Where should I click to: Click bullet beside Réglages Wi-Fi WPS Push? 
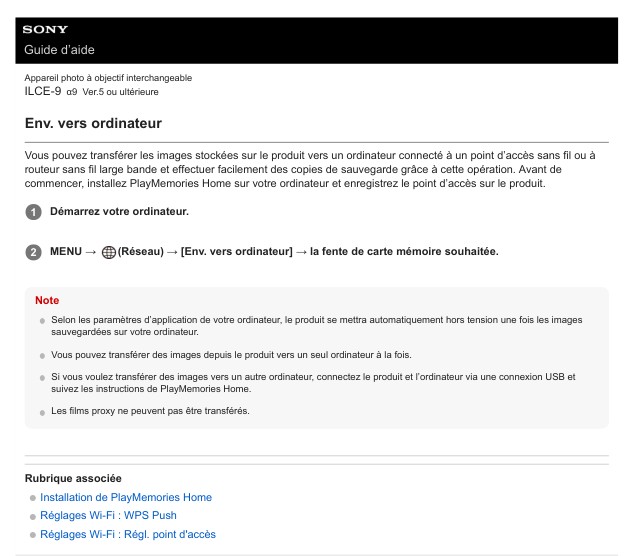tap(33, 516)
